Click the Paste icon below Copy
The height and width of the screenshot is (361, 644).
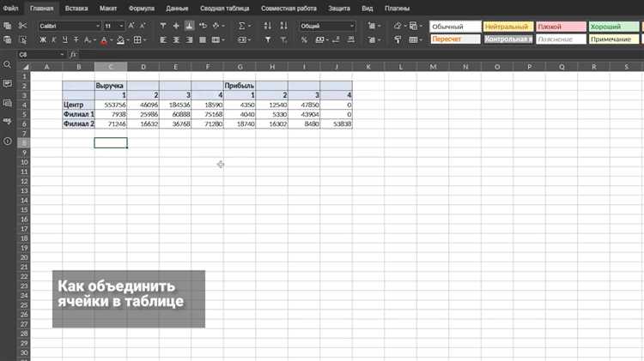pyautogui.click(x=7, y=39)
